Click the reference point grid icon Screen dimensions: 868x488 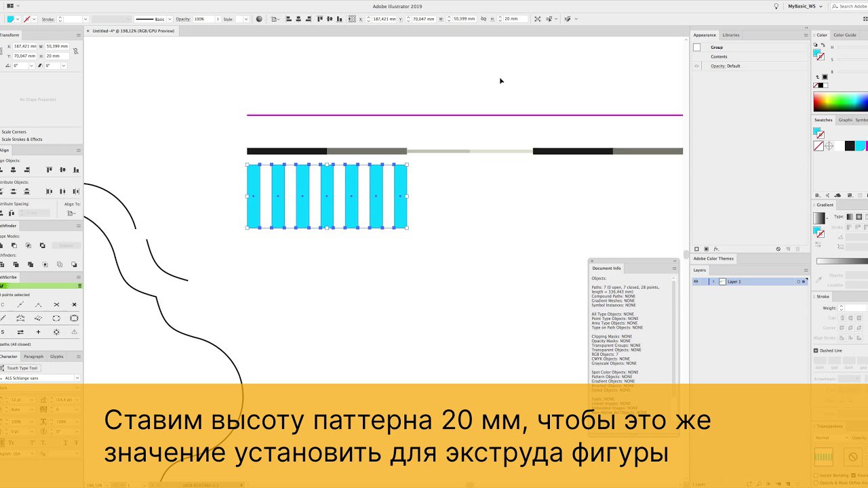352,19
